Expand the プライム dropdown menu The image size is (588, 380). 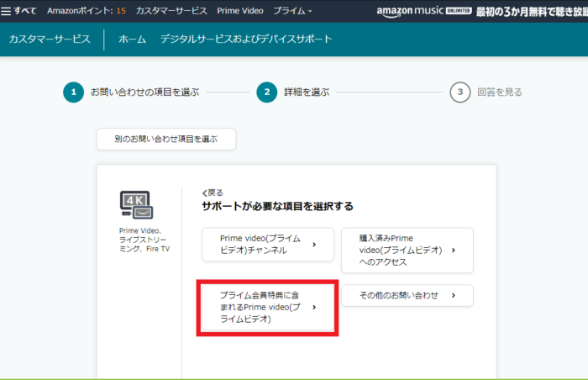pos(292,11)
